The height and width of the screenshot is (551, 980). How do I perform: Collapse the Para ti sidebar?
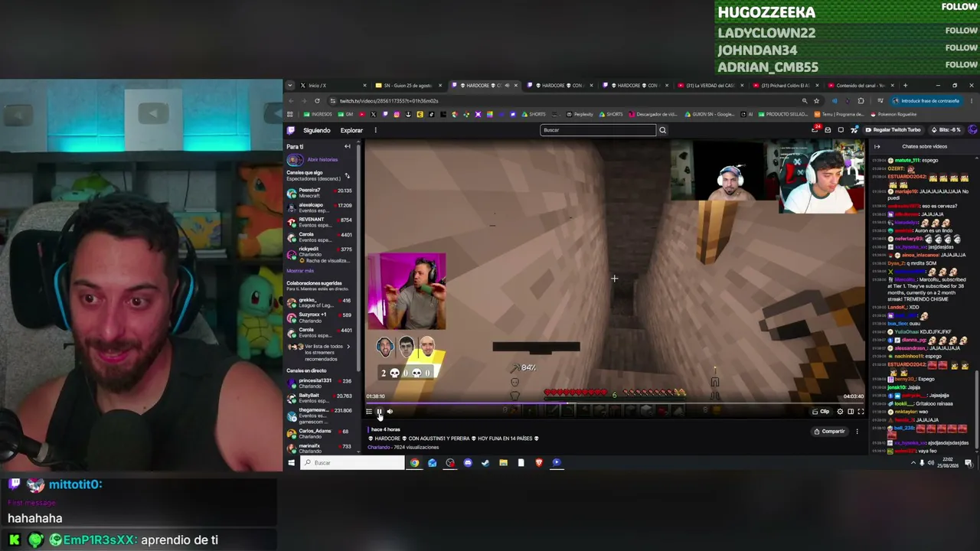click(x=348, y=146)
